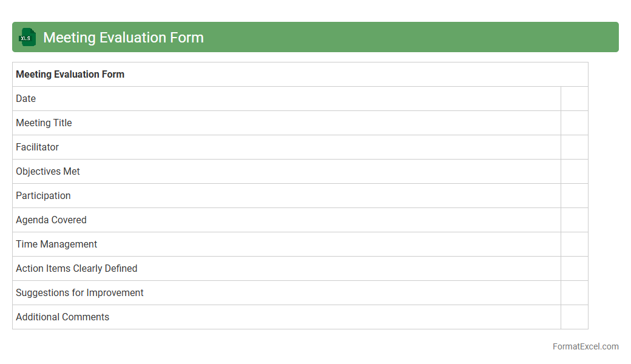Click the green Meeting Evaluation Form title

click(x=123, y=38)
